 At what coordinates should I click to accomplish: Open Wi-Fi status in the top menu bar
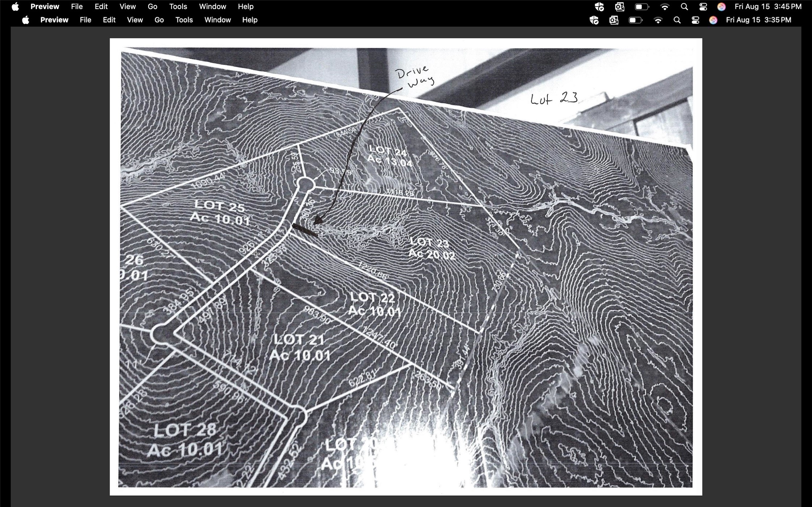point(665,7)
